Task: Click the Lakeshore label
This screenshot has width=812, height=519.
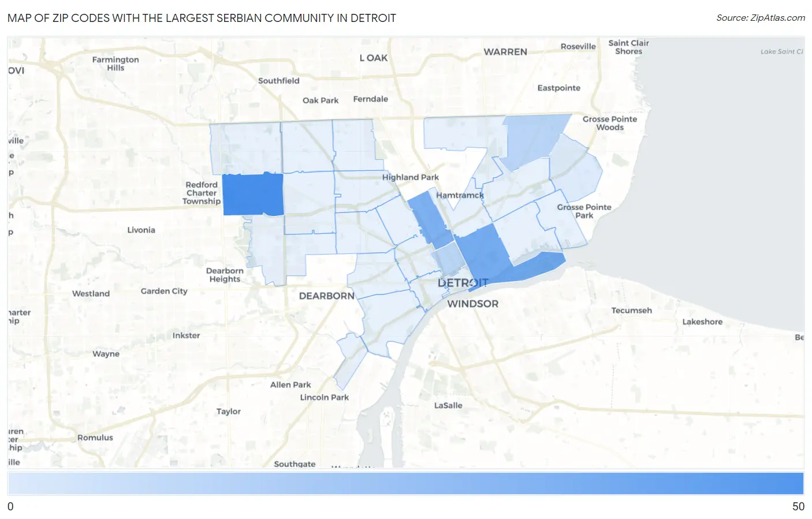Action: 702,322
